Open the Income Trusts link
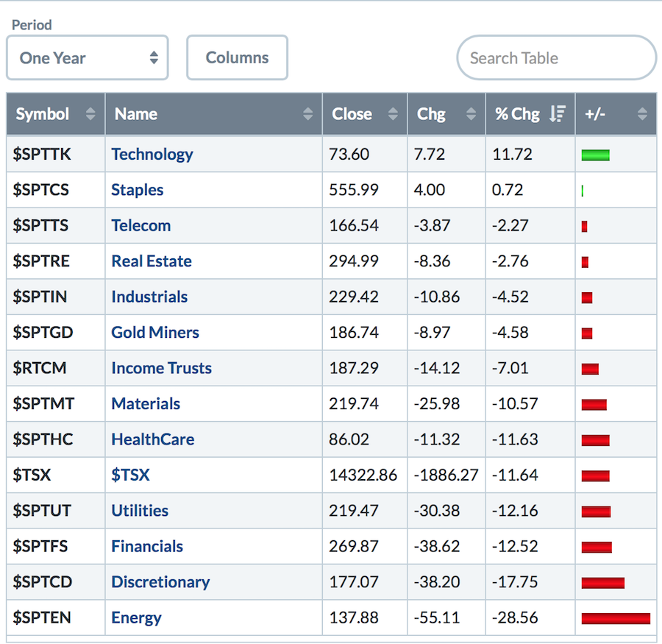The height and width of the screenshot is (644, 662). click(161, 368)
